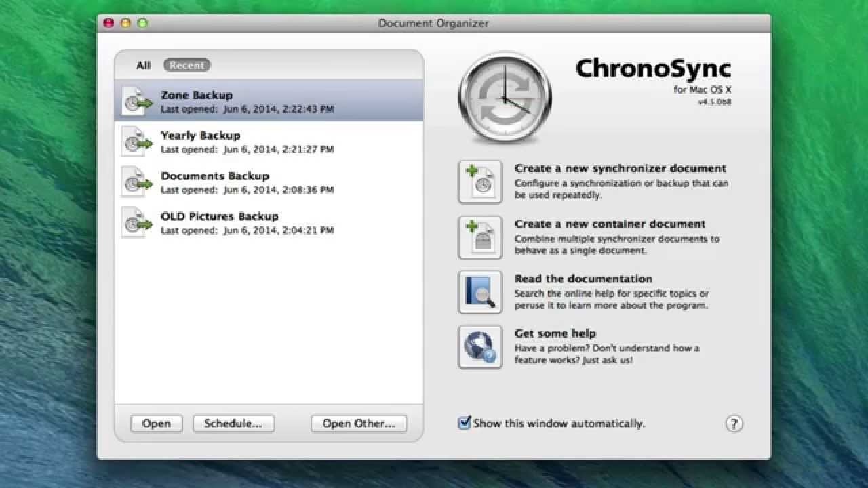868x488 pixels.
Task: Select the Documents Backup title text
Action: click(x=215, y=176)
